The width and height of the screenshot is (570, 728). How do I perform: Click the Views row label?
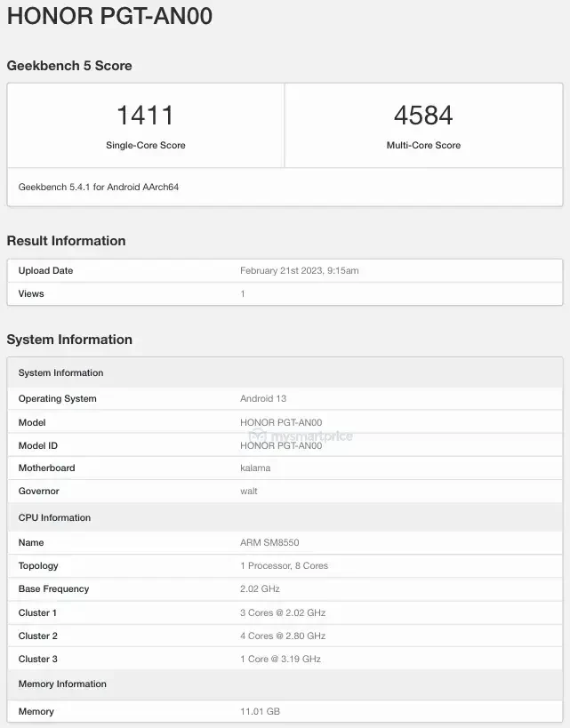(31, 293)
